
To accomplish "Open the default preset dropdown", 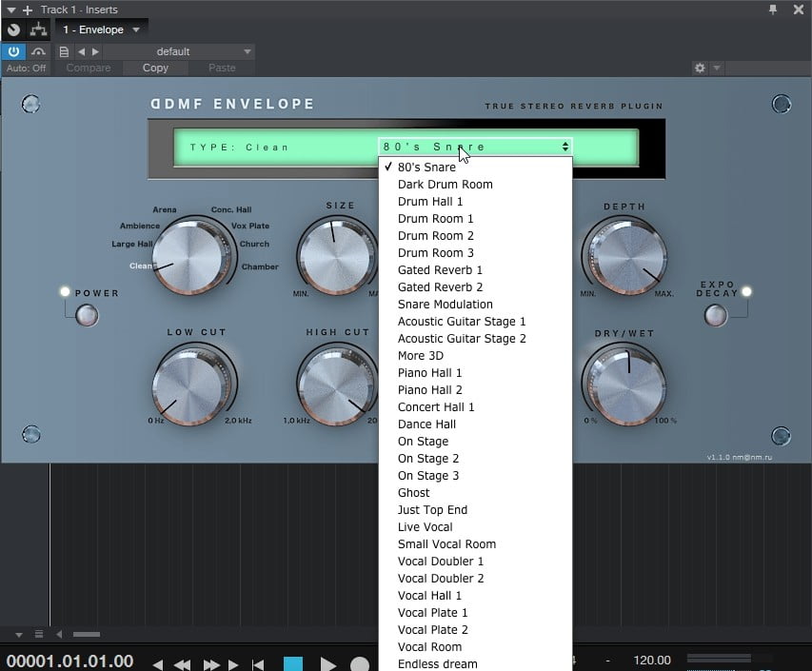I will [x=179, y=51].
